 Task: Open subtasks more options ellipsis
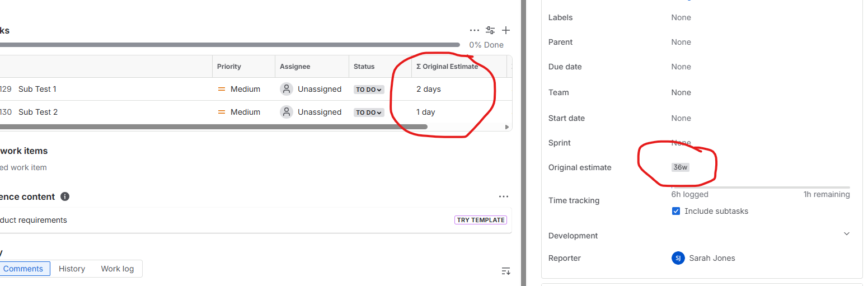click(475, 30)
